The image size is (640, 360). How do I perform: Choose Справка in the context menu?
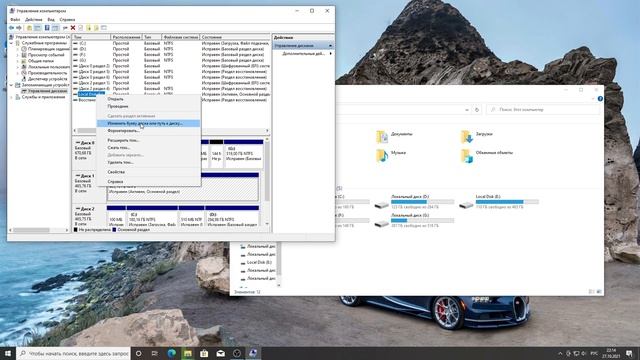pyautogui.click(x=149, y=181)
